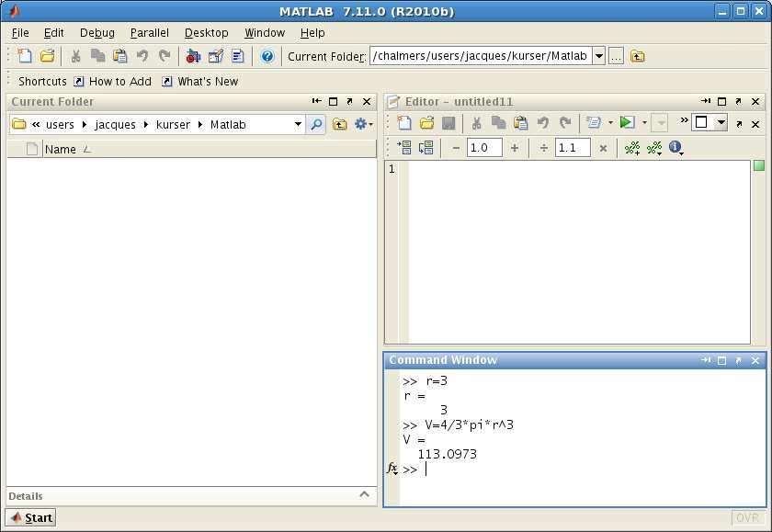Click the OVR indicator in status bar
Viewport: 772px width, 532px height.
pos(747,517)
